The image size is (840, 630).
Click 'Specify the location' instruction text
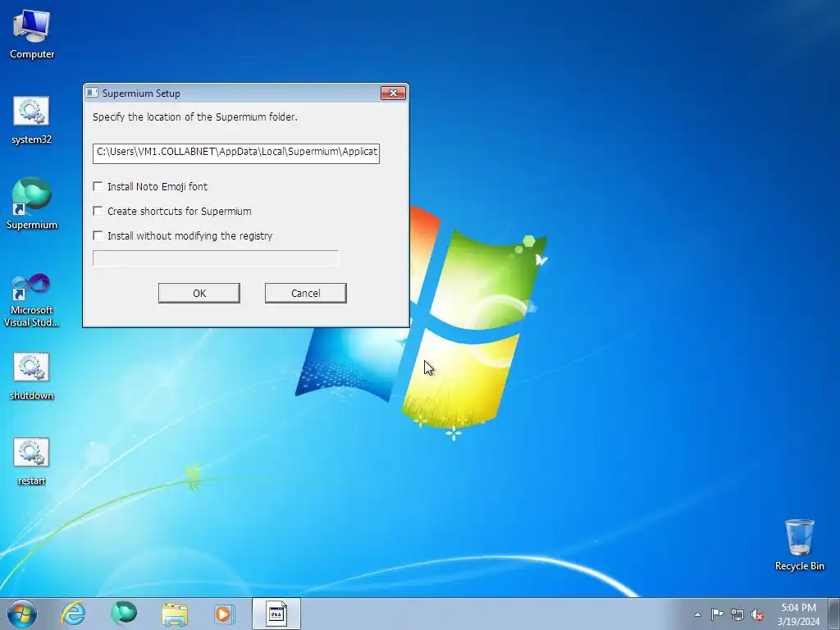195,116
